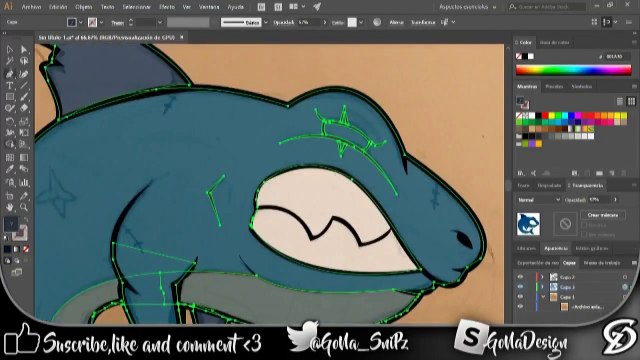The image size is (640, 360).
Task: Select the Shape Builder tool
Action: tap(9, 144)
